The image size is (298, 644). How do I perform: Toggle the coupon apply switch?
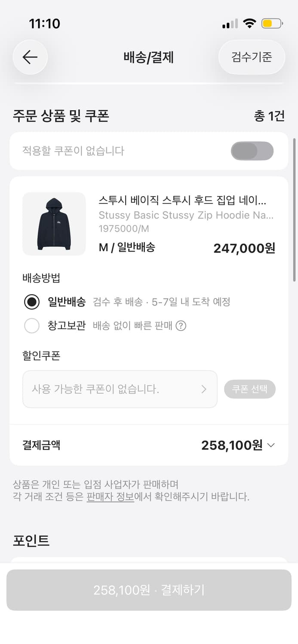pos(252,151)
